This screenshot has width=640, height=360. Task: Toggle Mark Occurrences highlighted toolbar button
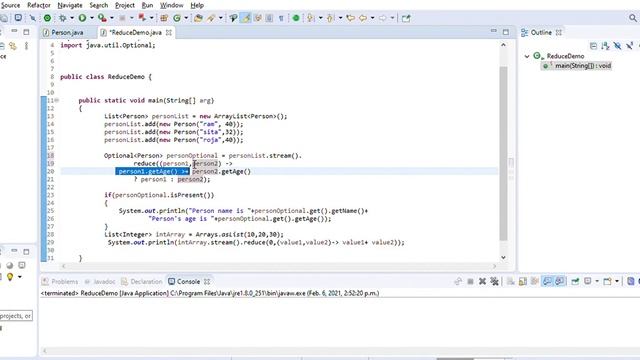coord(245,18)
